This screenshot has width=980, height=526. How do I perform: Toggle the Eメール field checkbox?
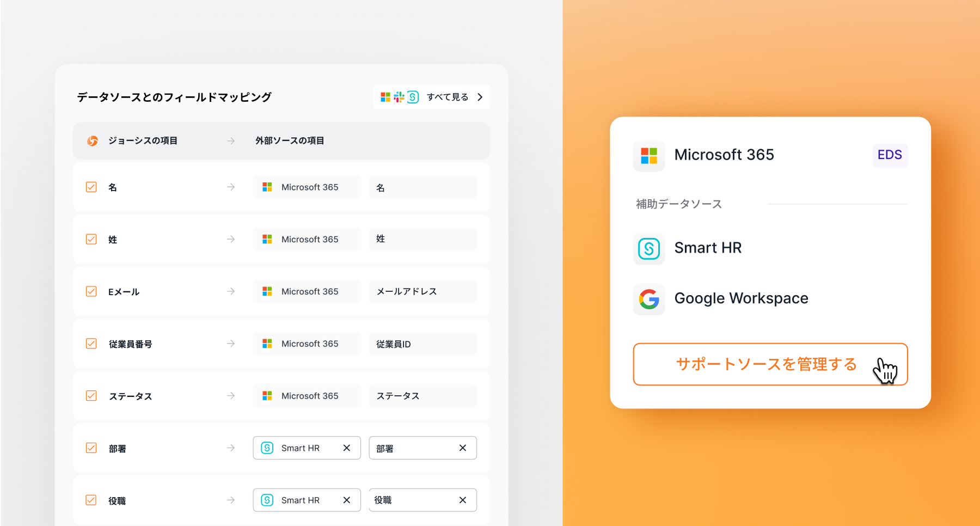(91, 291)
